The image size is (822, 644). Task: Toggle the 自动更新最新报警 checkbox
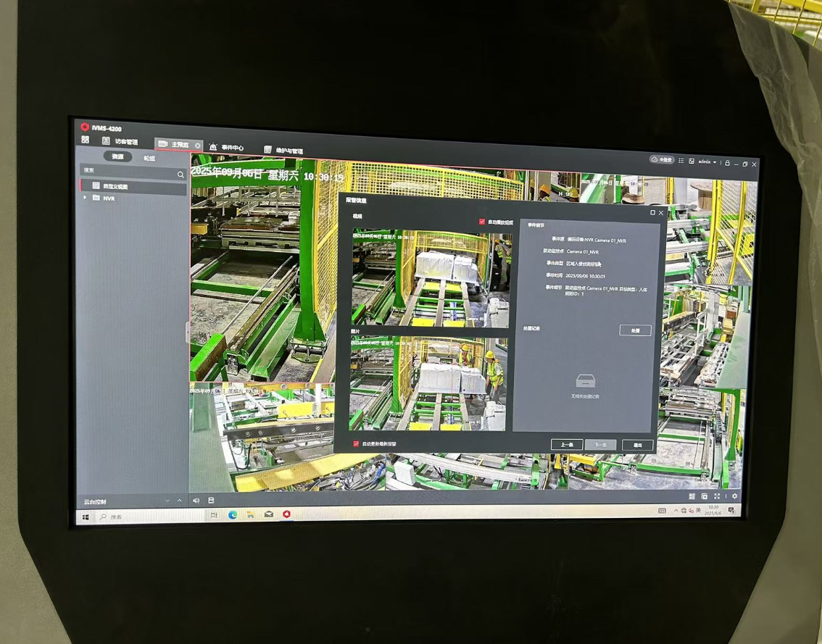356,443
